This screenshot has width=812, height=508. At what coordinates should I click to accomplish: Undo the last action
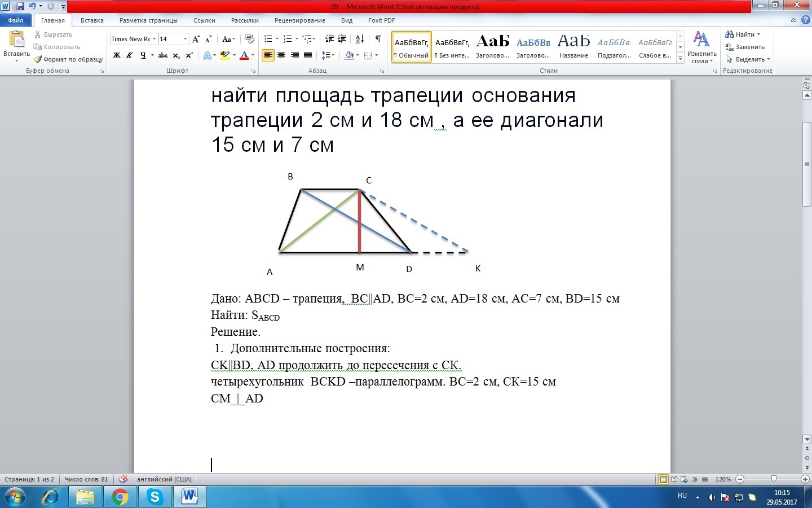coord(32,6)
